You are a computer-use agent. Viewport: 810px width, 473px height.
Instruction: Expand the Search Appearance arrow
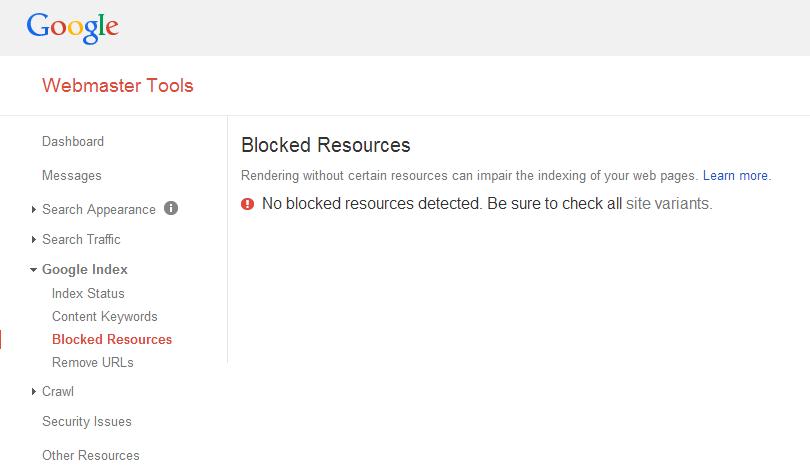pyautogui.click(x=34, y=209)
